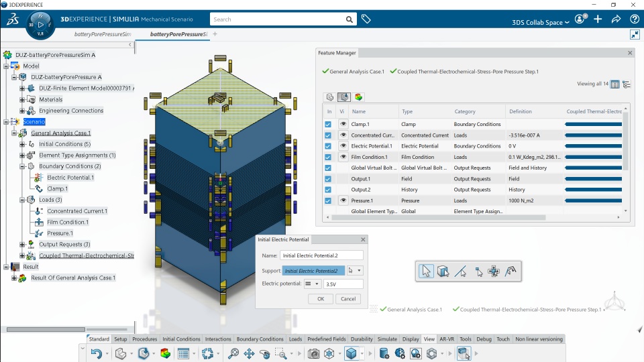
Task: Click the search magnifier icon
Action: [349, 19]
